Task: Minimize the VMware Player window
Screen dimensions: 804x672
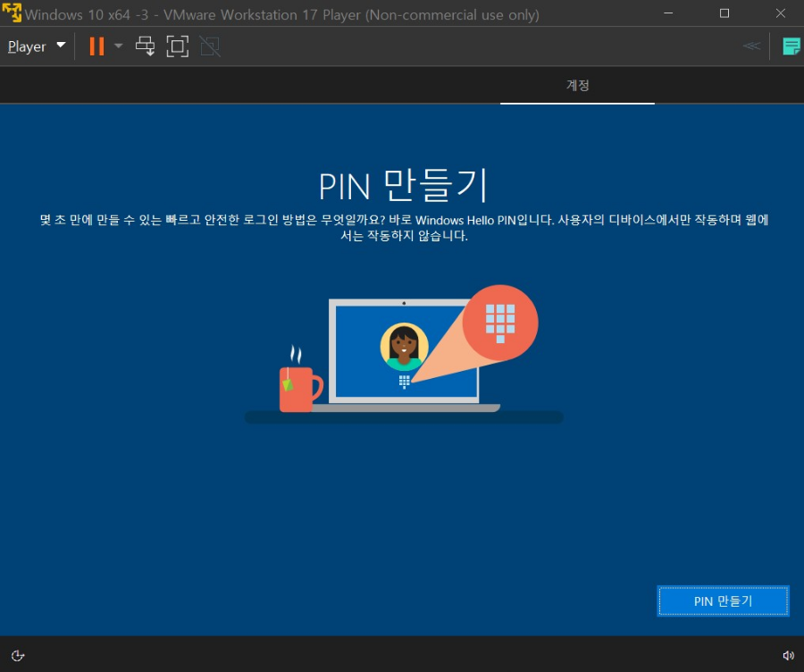Action: (668, 13)
